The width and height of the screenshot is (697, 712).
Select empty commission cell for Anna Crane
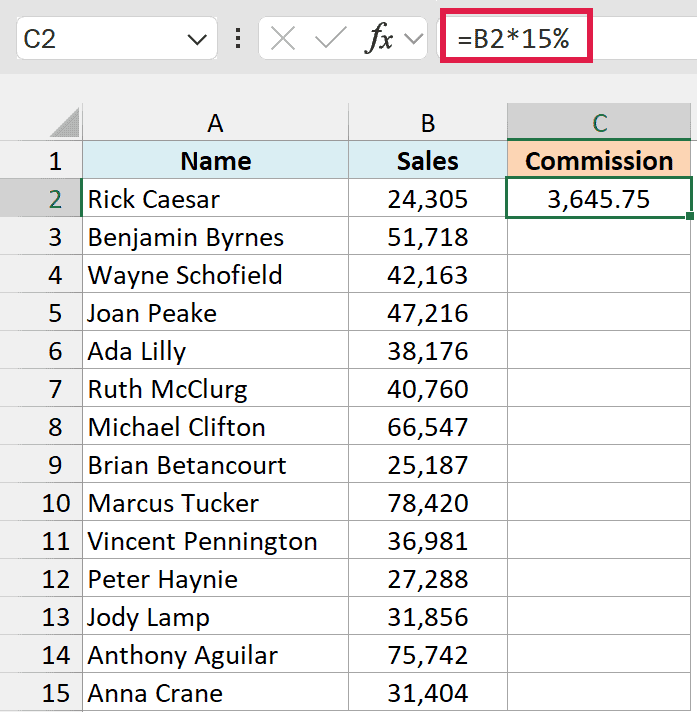tap(599, 692)
